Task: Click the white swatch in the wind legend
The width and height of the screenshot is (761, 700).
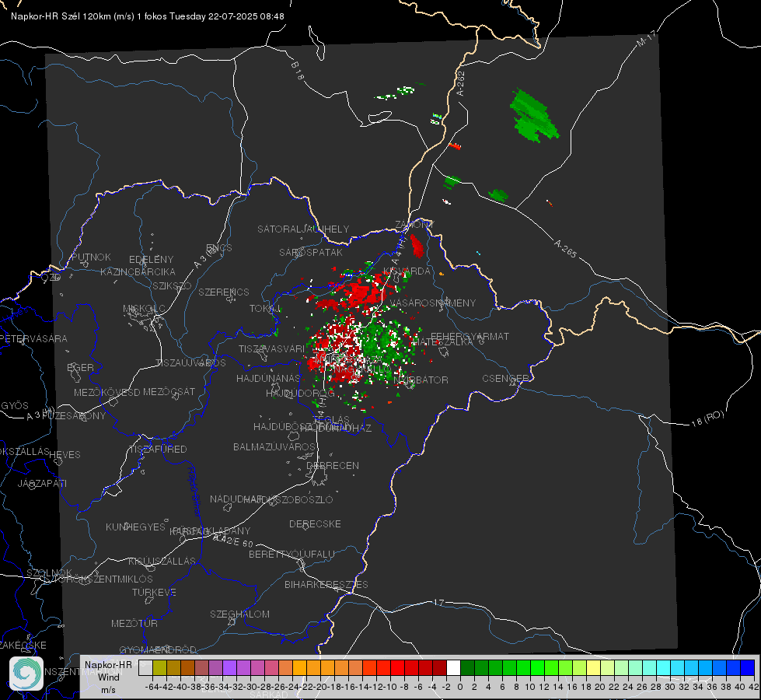Action: pos(453,667)
